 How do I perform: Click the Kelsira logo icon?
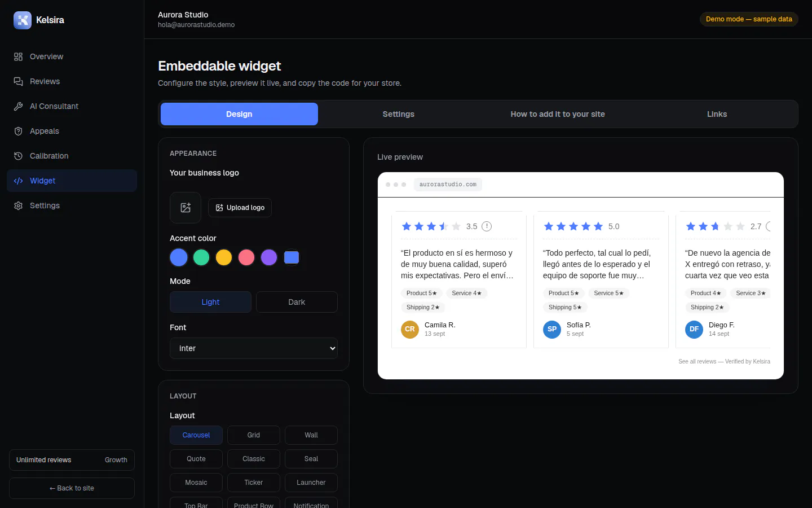[23, 20]
